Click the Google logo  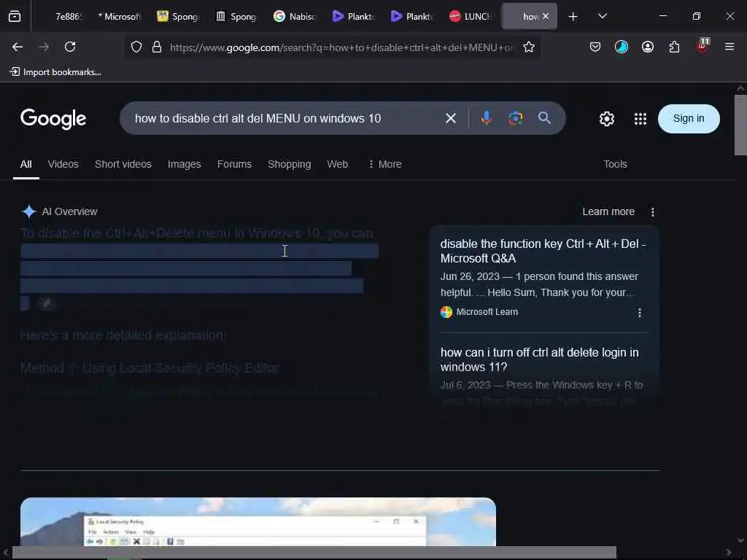tap(53, 119)
